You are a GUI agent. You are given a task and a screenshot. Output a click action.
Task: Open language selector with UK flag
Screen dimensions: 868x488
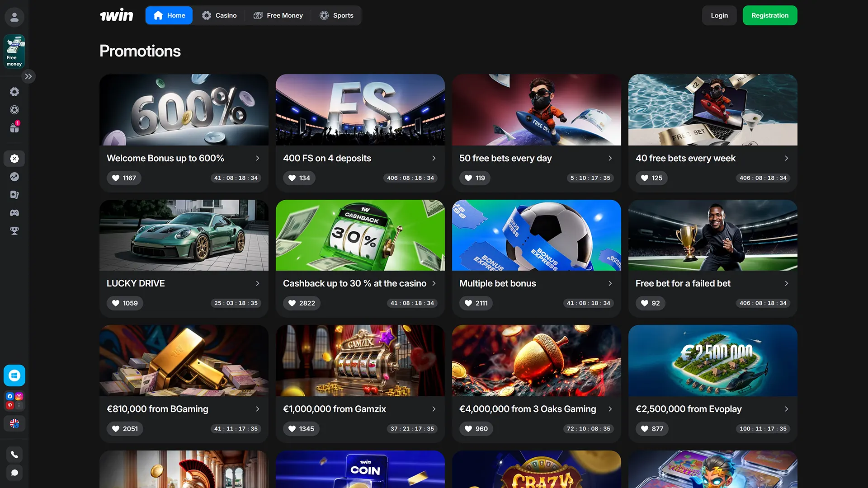click(x=14, y=423)
